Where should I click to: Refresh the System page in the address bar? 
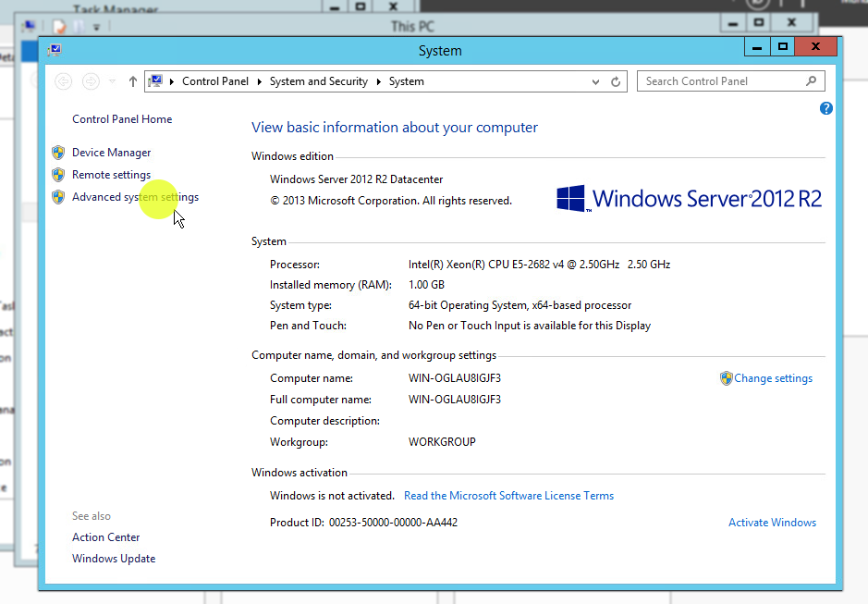(616, 81)
